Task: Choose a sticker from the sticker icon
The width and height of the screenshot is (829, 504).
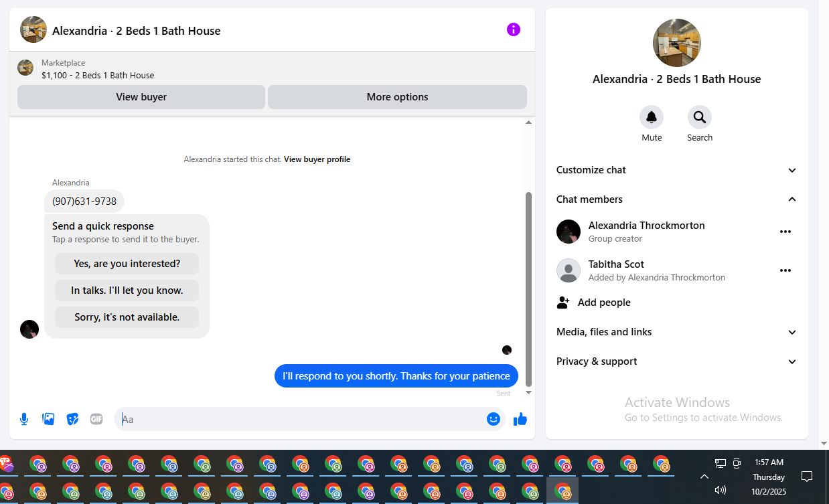Action: click(72, 419)
